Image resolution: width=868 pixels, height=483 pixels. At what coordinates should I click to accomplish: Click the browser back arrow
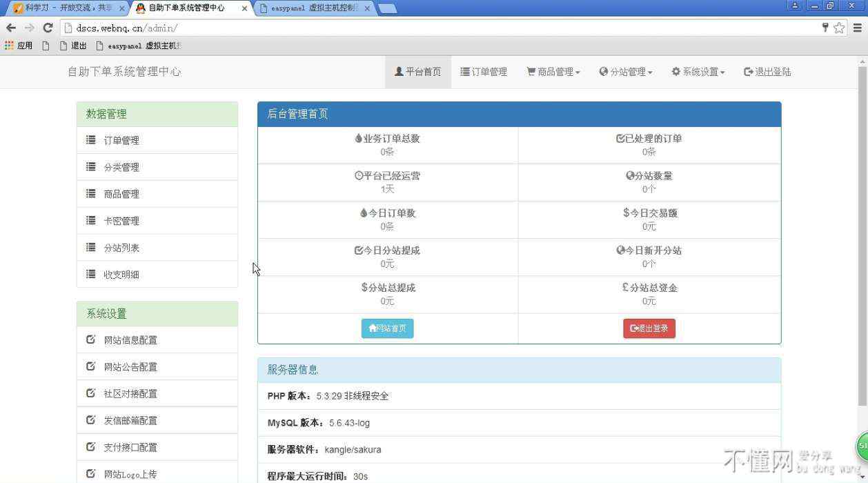click(x=11, y=28)
